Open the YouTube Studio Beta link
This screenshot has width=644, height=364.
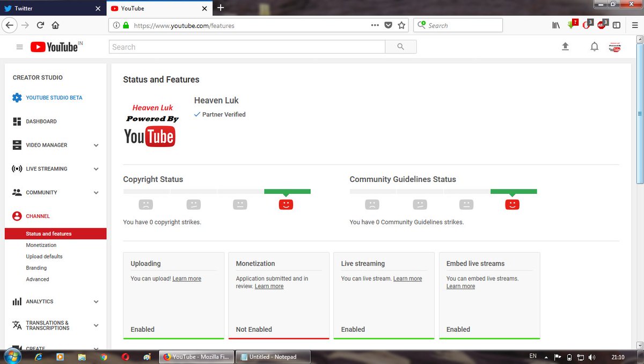[54, 98]
